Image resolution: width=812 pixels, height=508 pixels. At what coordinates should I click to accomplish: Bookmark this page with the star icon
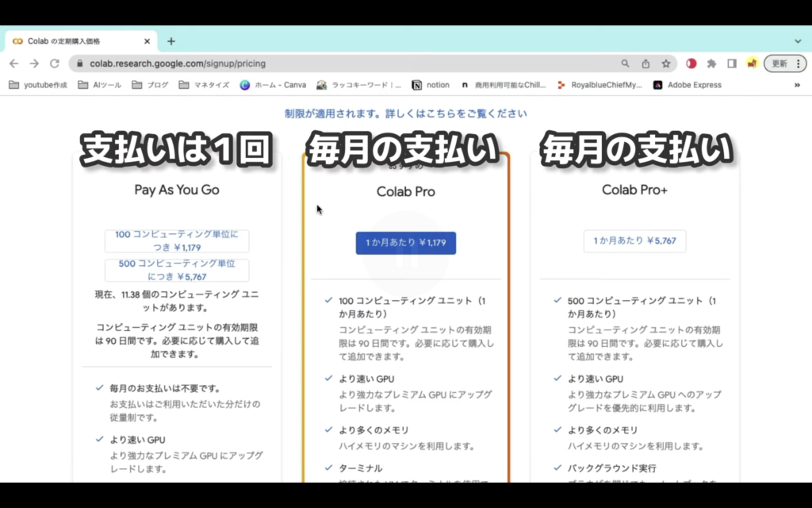[666, 63]
